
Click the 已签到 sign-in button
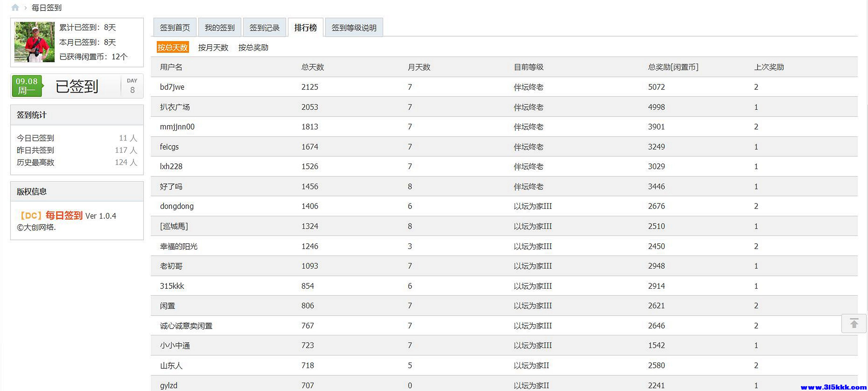coord(77,86)
